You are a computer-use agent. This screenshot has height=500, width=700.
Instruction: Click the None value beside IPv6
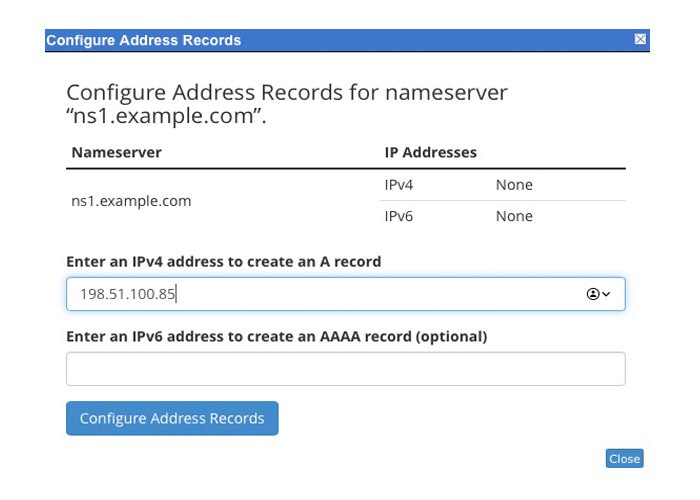(x=514, y=216)
